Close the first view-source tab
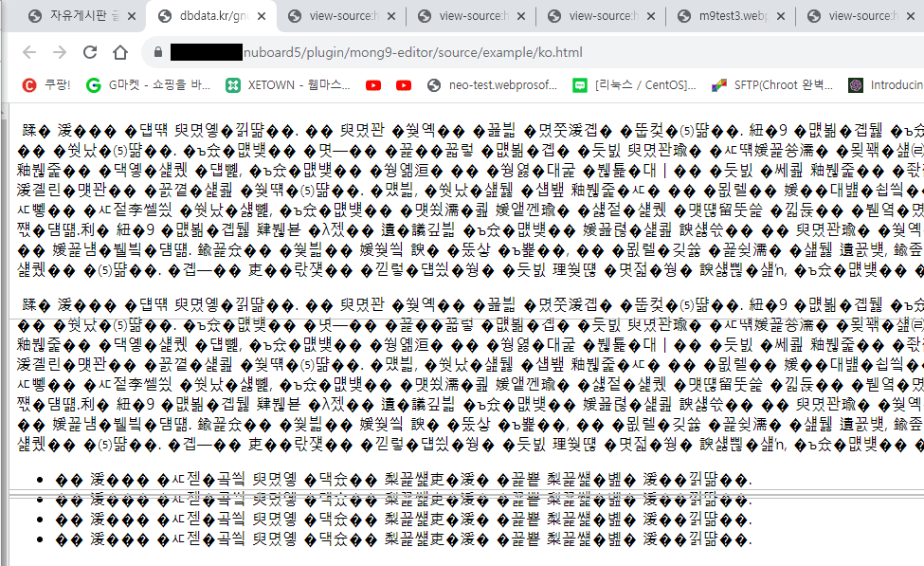 pos(391,16)
